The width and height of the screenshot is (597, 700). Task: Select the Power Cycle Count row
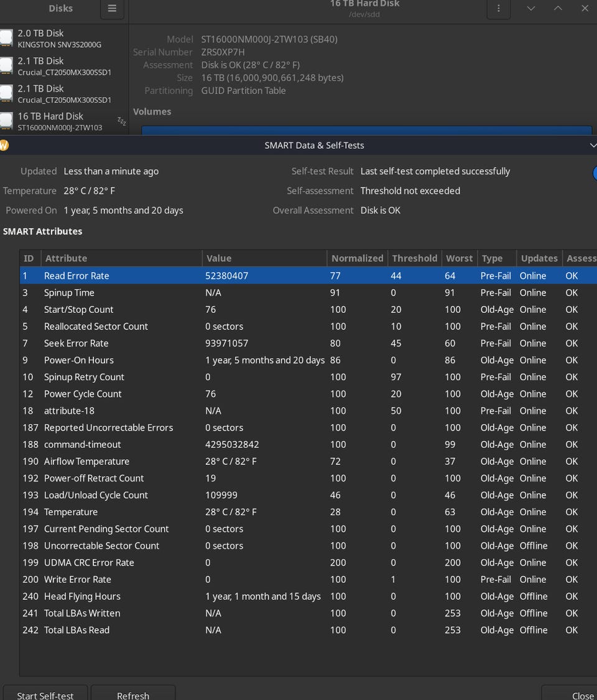coord(308,394)
